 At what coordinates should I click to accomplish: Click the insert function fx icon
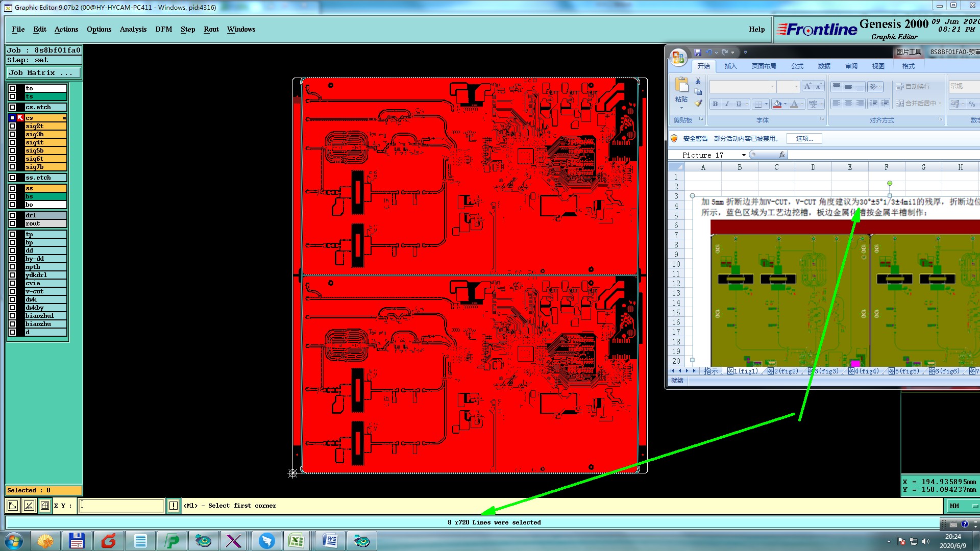pyautogui.click(x=781, y=155)
